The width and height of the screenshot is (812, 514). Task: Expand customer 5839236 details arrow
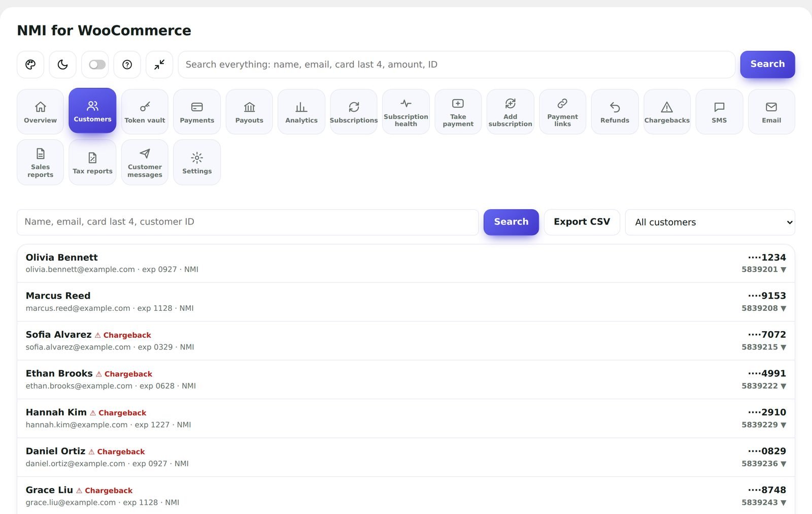784,464
